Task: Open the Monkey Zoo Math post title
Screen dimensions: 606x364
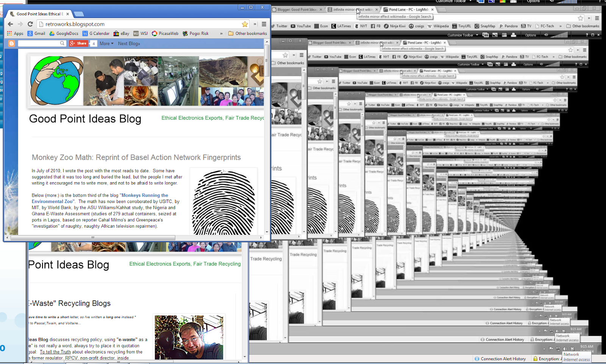Action: (x=136, y=157)
